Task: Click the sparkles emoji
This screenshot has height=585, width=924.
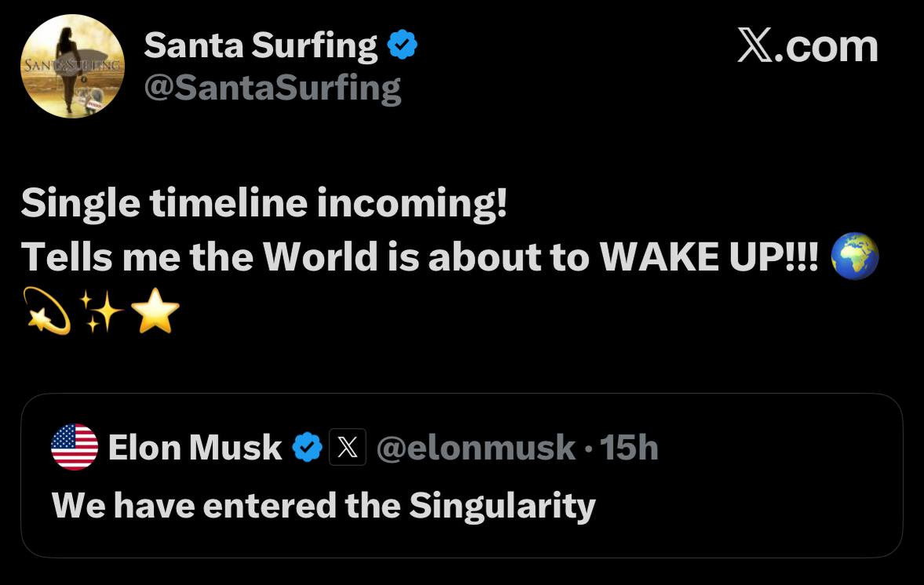Action: 101,311
